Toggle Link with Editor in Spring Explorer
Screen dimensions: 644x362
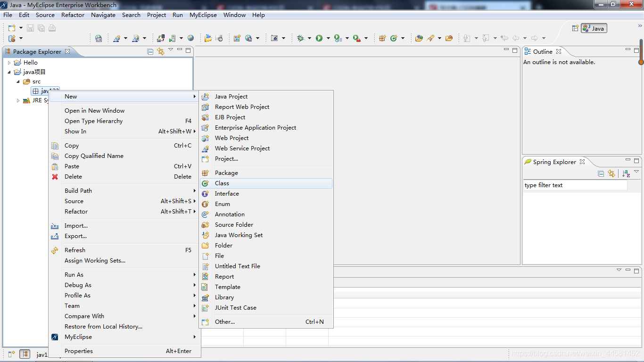click(611, 174)
